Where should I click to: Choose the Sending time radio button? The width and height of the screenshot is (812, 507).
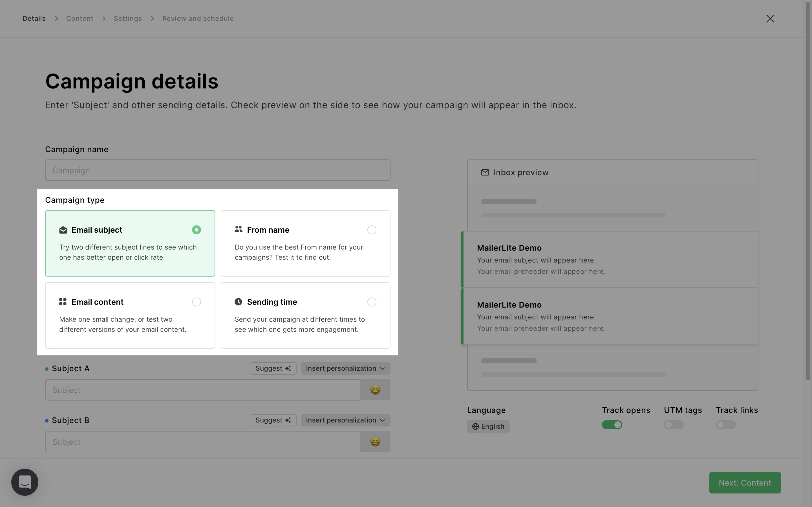coord(371,302)
